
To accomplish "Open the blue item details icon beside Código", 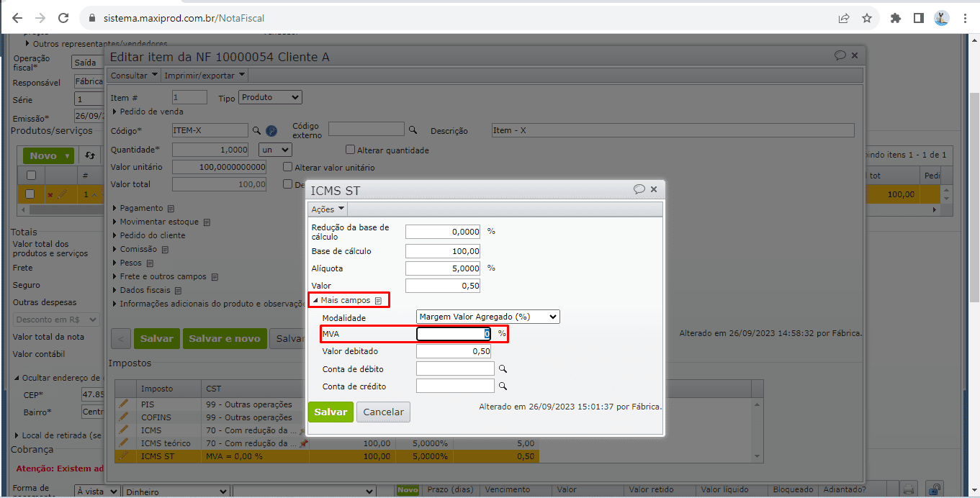I will 271,130.
